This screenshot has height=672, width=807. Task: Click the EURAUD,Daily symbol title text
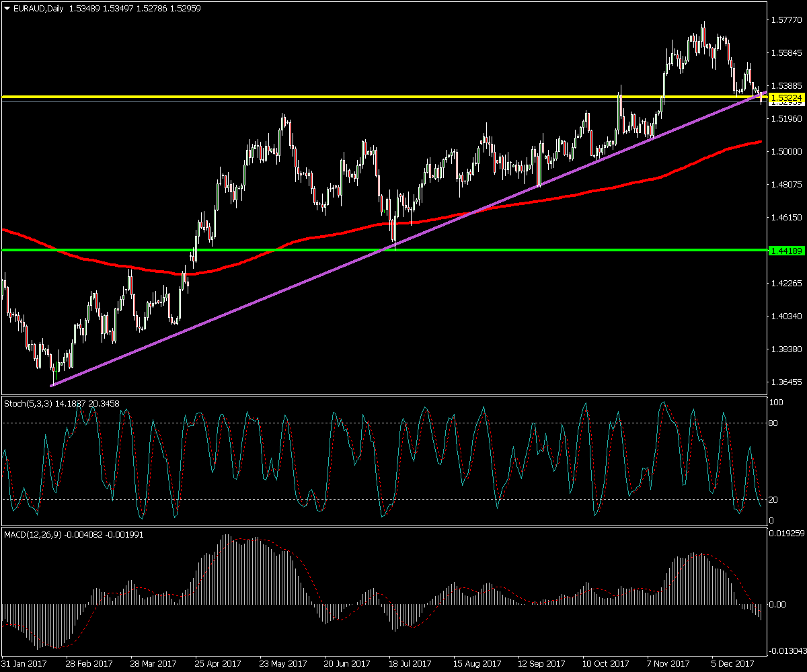tap(36, 8)
